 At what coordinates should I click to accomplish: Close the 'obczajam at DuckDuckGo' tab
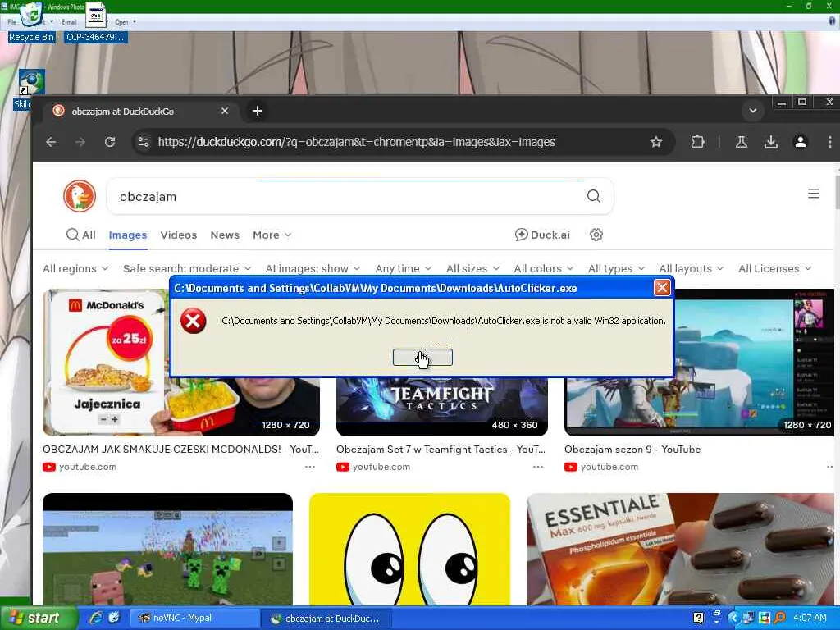pyautogui.click(x=225, y=111)
